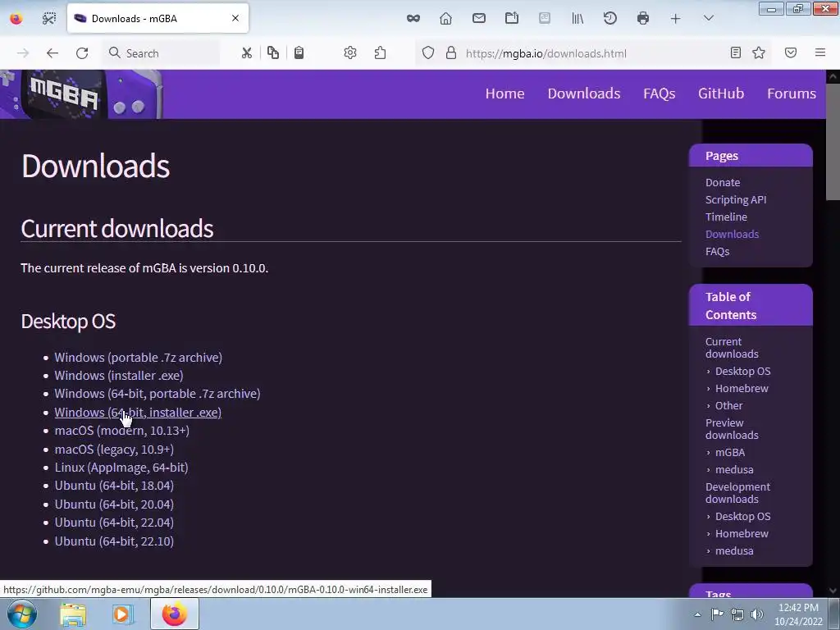Download Windows 64-bit portable .7z archive
The height and width of the screenshot is (630, 840).
click(157, 394)
